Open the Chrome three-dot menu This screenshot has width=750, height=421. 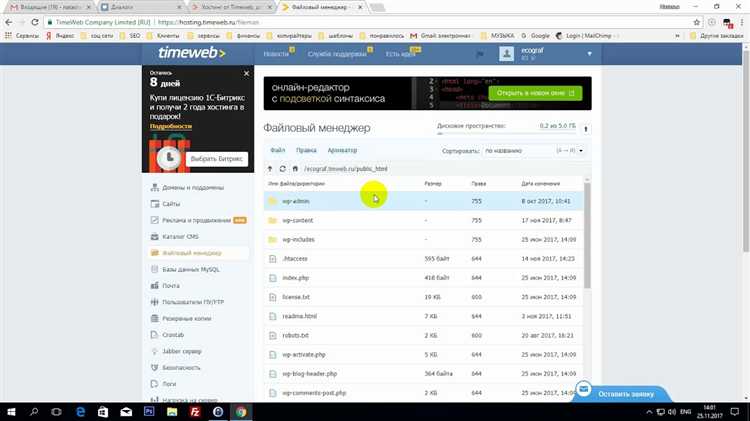[742, 22]
